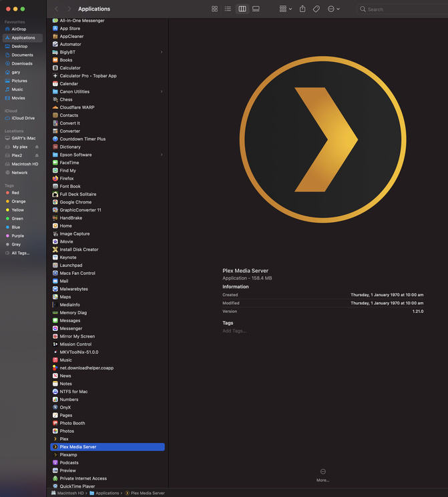Open iCloud Drive in the sidebar
This screenshot has height=497, width=448.
(x=23, y=118)
